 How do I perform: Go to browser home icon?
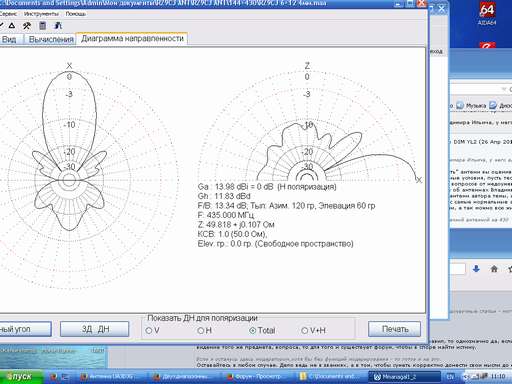494,269
